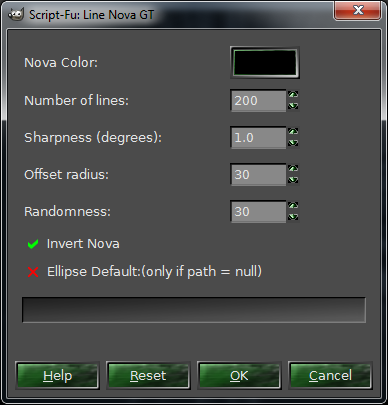
Task: Click the Sharpness value field showing 1.0
Action: pos(258,137)
